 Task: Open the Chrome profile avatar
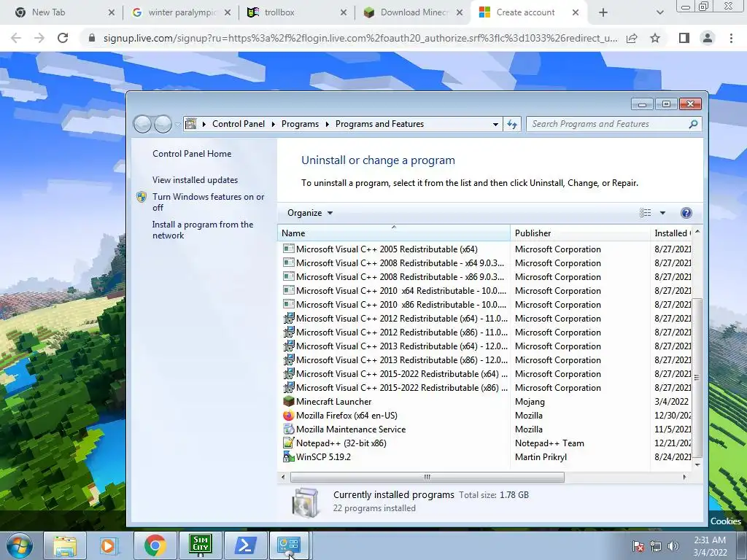click(x=708, y=38)
